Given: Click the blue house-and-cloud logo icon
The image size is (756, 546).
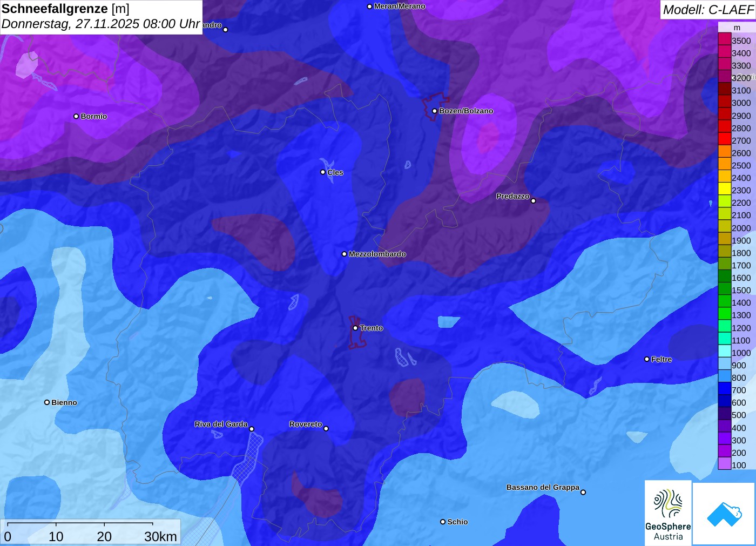Looking at the screenshot, I should tap(724, 514).
